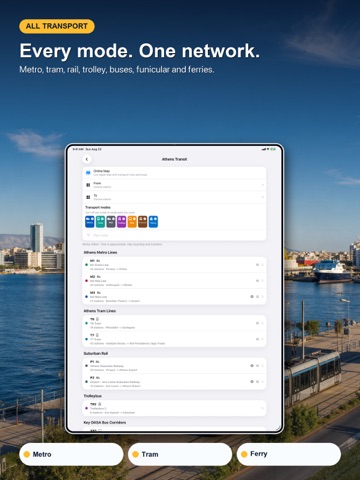
Task: Open P1 rail via its chevron
Action: pyautogui.click(x=263, y=366)
